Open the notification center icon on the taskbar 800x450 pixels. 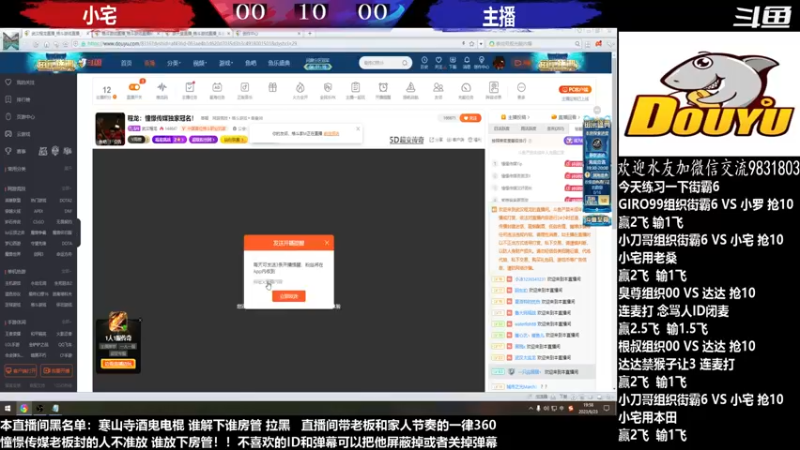(607, 409)
